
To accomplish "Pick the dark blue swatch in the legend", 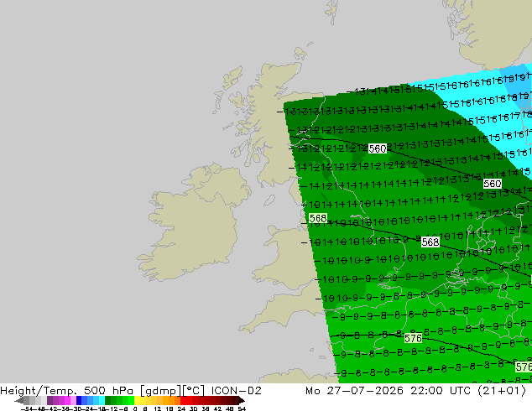I will coord(79,400).
